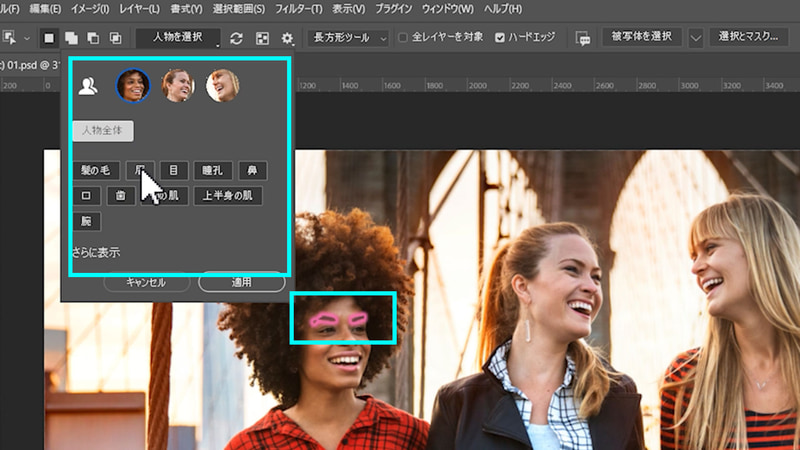
Task: Expand さらに表示 to show more
Action: pos(96,253)
